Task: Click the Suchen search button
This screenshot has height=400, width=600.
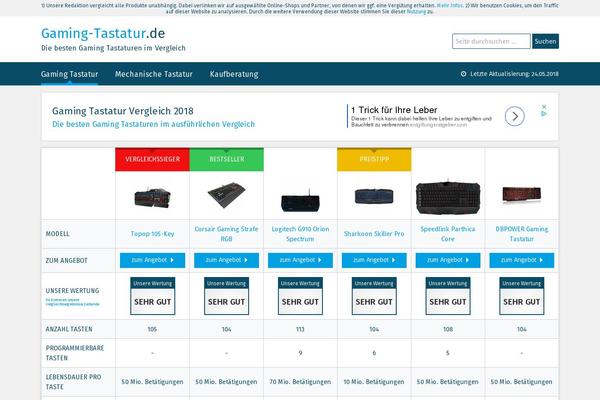Action: (x=545, y=41)
